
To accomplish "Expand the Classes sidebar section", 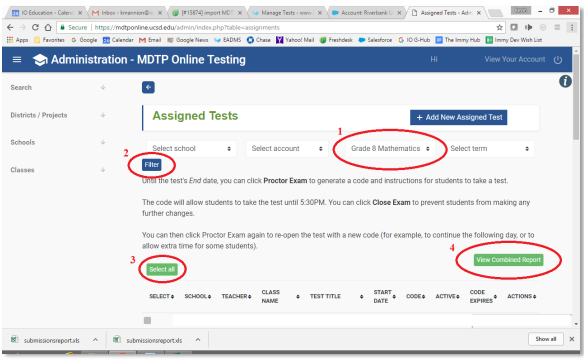I will (x=58, y=170).
